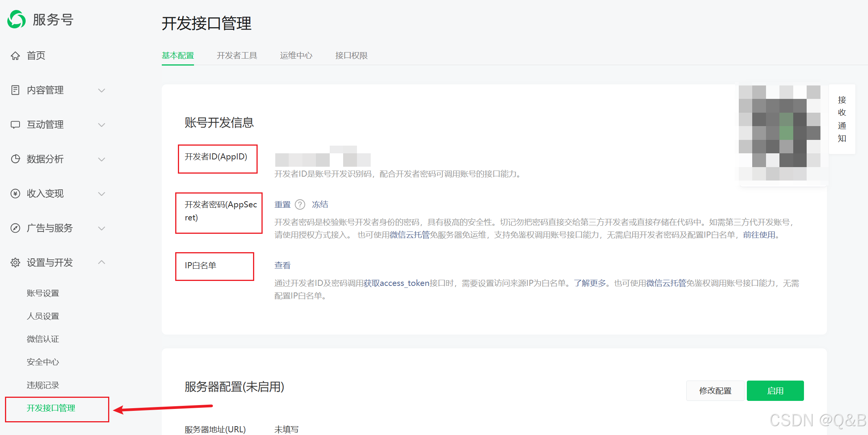Click the gear icon for 设置与开发

pos(15,263)
